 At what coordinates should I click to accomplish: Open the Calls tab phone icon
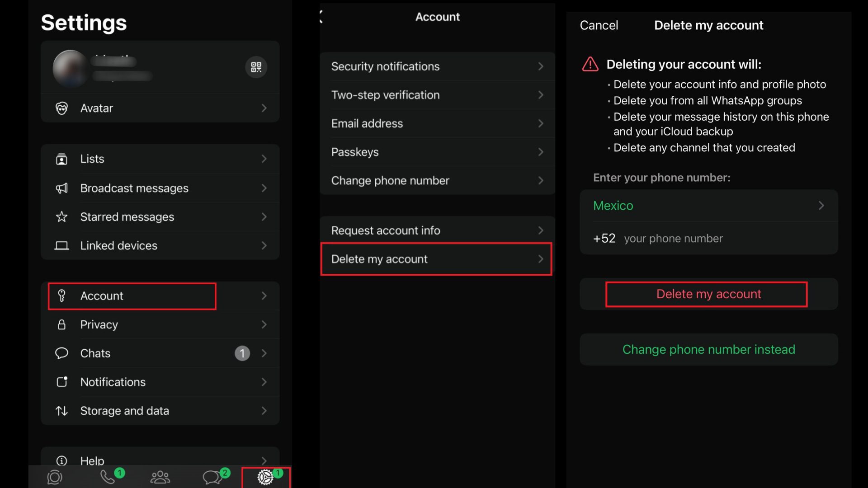pos(108,477)
